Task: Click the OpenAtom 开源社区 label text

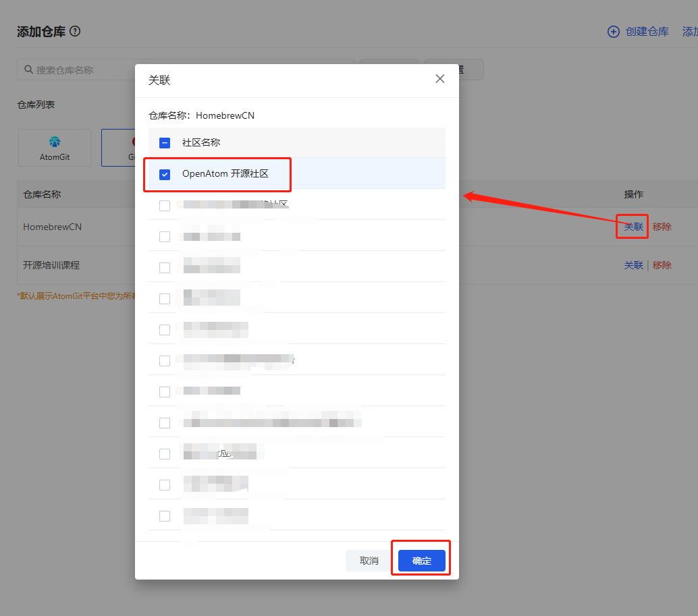Action: coord(225,173)
